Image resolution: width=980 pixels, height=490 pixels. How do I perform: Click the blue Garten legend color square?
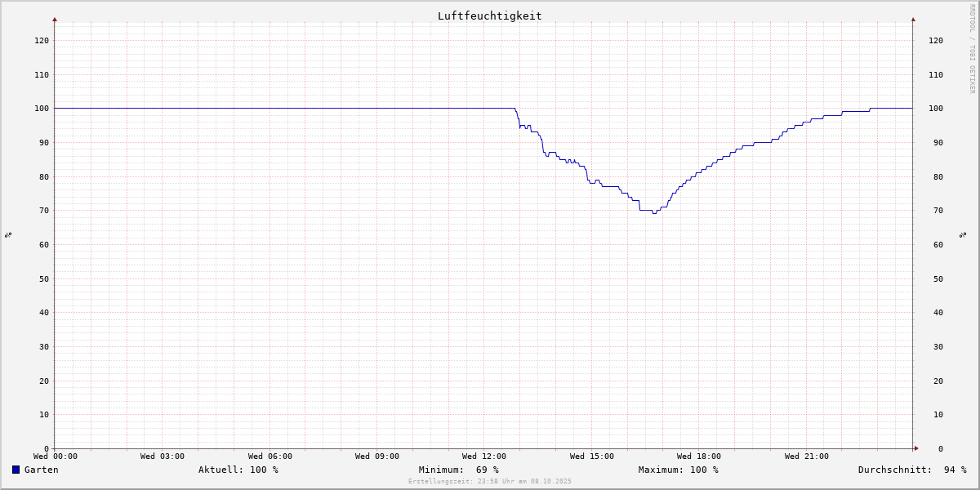16,470
